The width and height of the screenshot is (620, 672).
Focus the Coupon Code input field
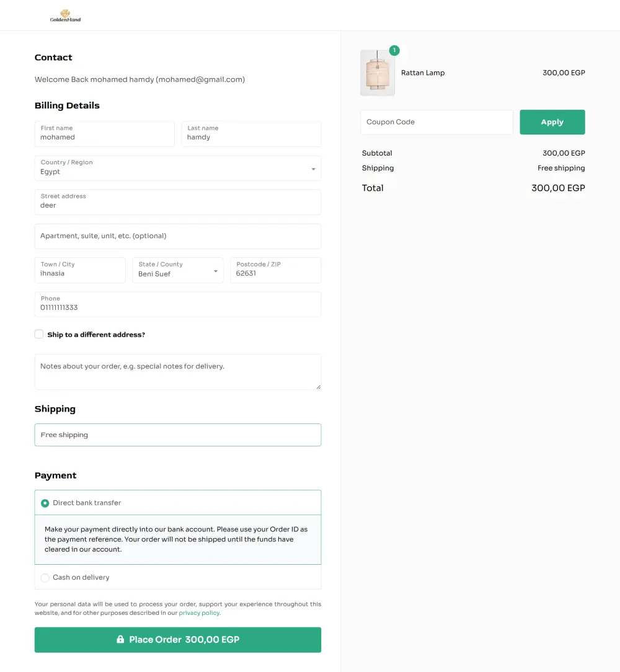point(436,122)
